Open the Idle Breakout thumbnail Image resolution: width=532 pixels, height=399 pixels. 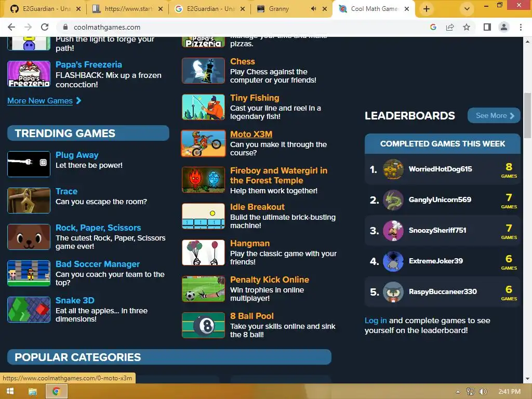(x=203, y=216)
